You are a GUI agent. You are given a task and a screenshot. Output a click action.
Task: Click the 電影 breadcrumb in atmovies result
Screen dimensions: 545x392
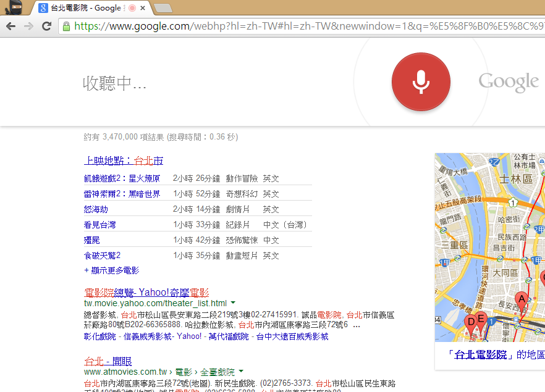[184, 372]
